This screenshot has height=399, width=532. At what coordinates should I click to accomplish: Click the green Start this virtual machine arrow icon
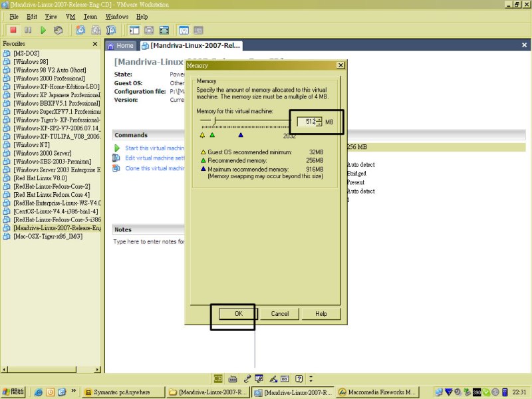pyautogui.click(x=117, y=148)
